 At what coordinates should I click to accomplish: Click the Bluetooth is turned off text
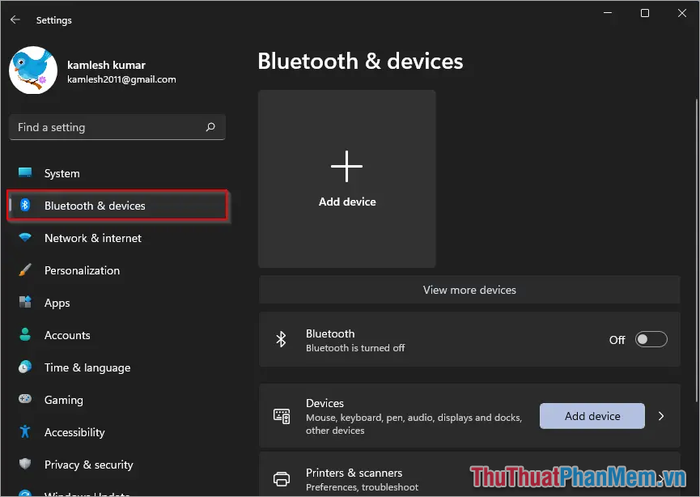click(x=355, y=348)
